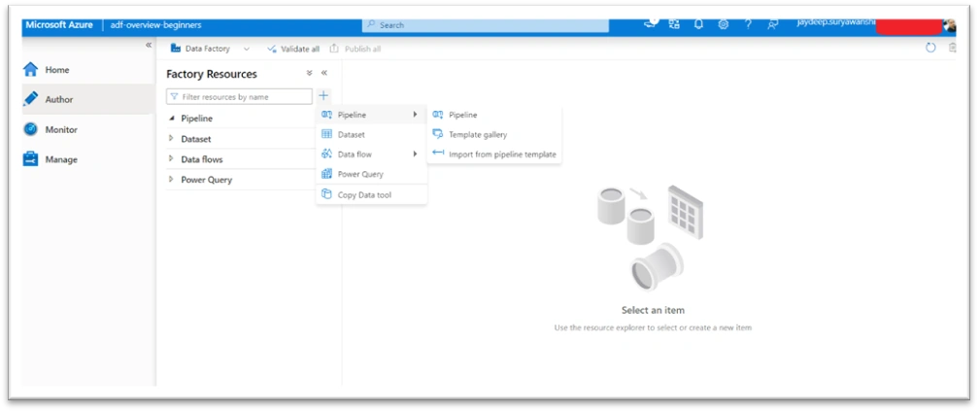Click the Copy Data tool icon
The width and height of the screenshot is (980, 412).
[x=326, y=194]
